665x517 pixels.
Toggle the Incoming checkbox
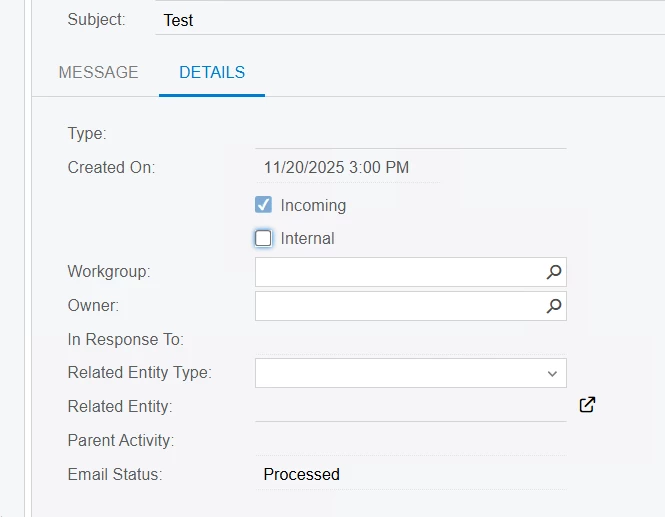263,204
